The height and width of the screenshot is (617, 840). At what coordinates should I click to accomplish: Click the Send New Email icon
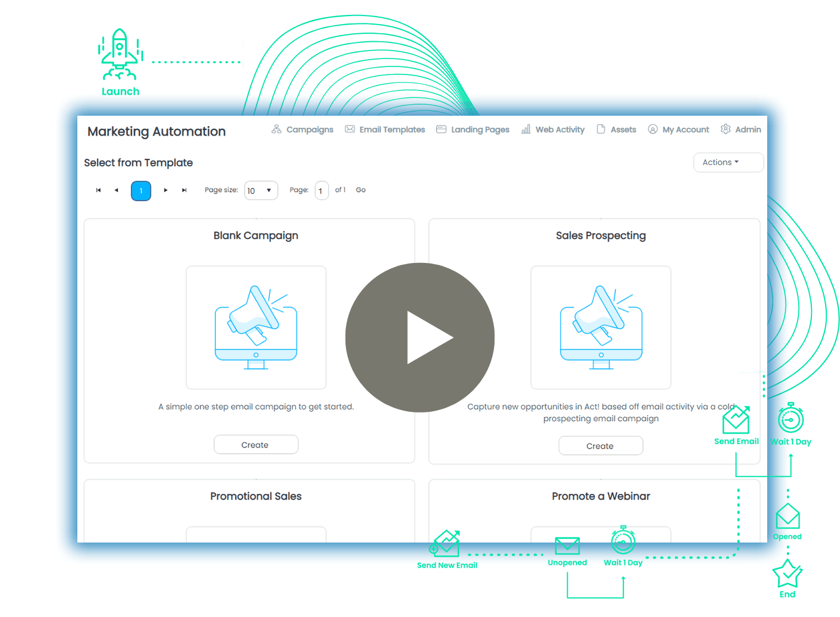pos(445,543)
